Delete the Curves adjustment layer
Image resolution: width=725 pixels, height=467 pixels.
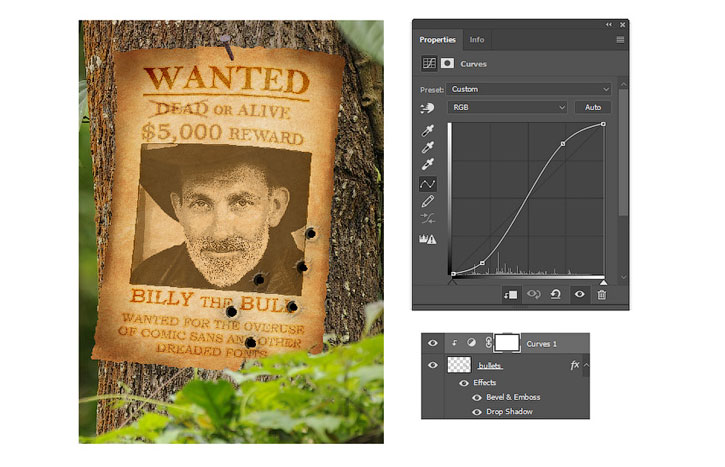coord(602,295)
